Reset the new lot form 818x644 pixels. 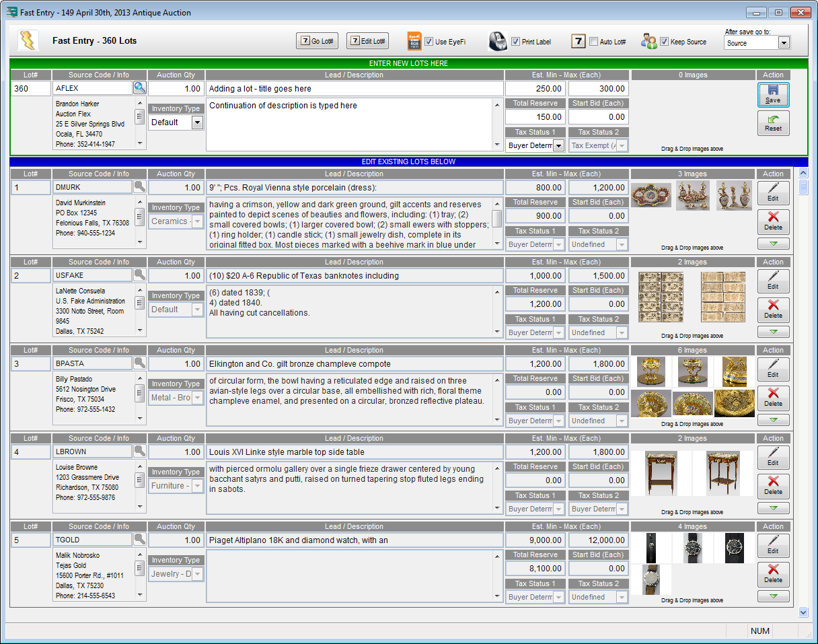[773, 123]
